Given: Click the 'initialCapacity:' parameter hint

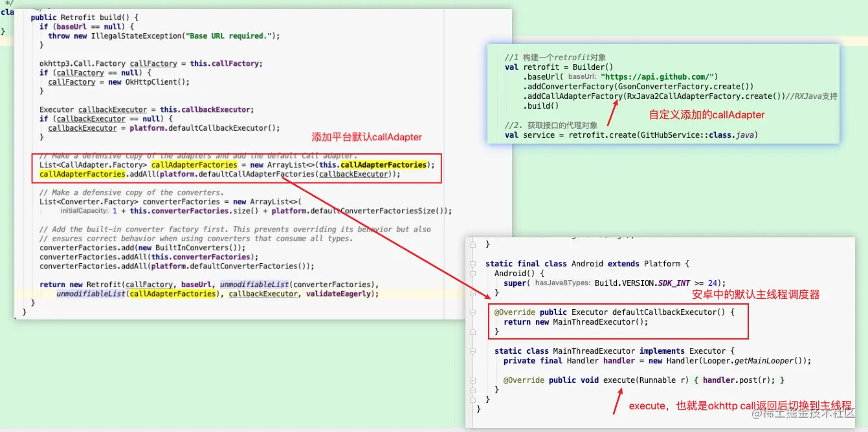Looking at the screenshot, I should click(x=85, y=211).
